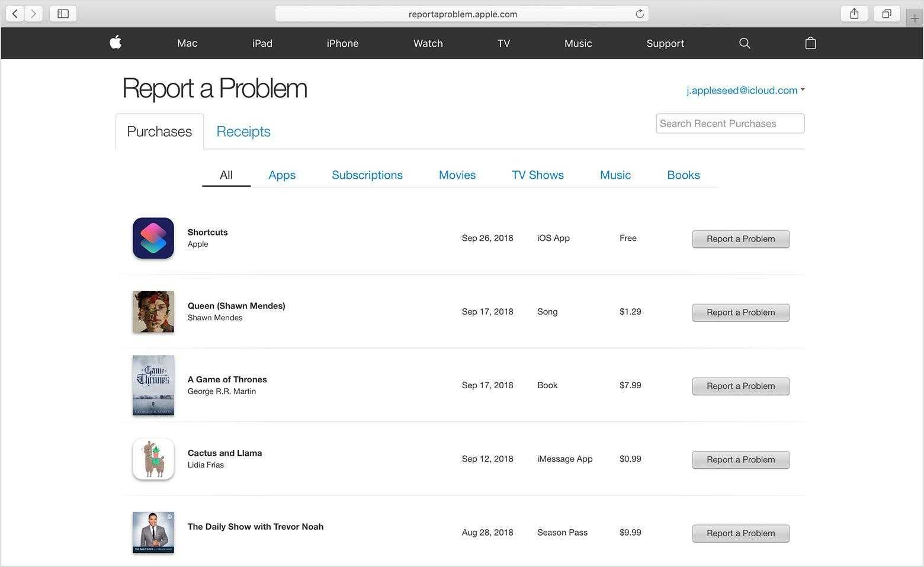Show all tabs overview icon
The height and width of the screenshot is (567, 924).
tap(886, 14)
